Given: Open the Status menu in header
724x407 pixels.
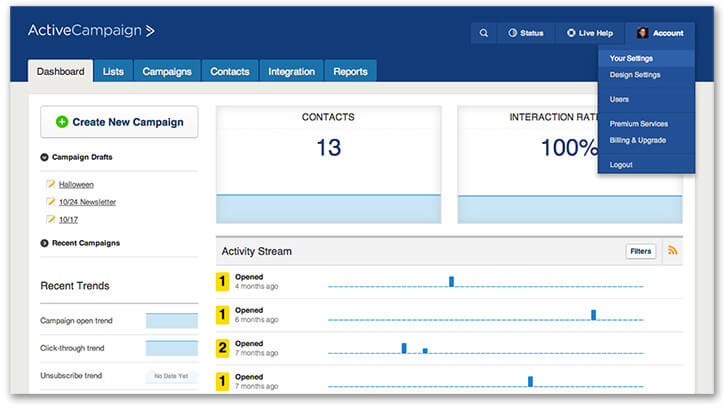Looking at the screenshot, I should coord(525,33).
